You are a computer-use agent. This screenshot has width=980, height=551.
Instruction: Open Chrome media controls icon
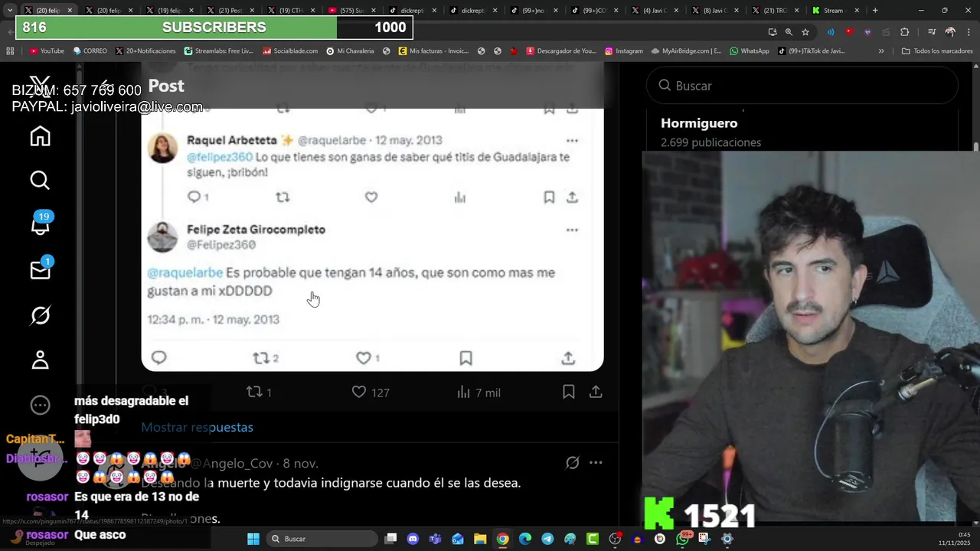(x=932, y=32)
